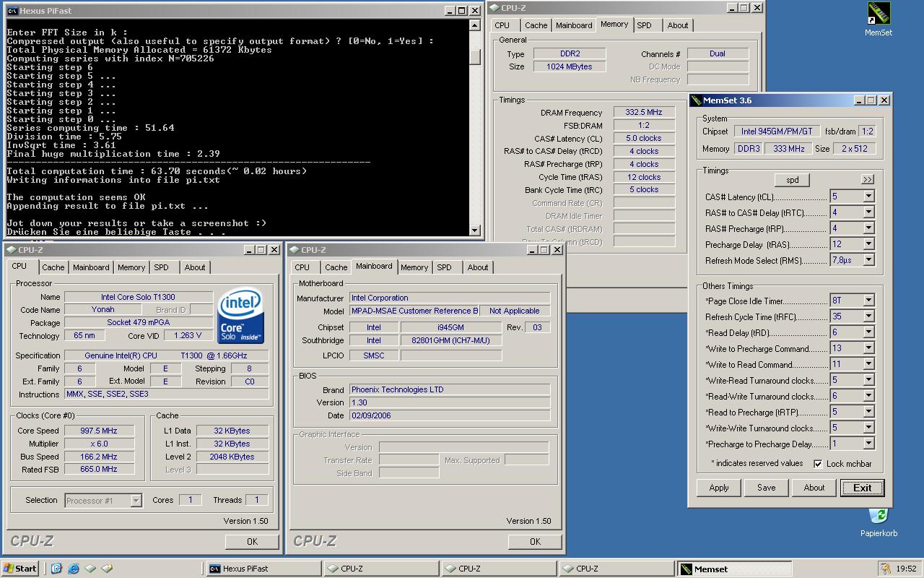924x578 pixels.
Task: Open the Start menu
Action: 20,569
